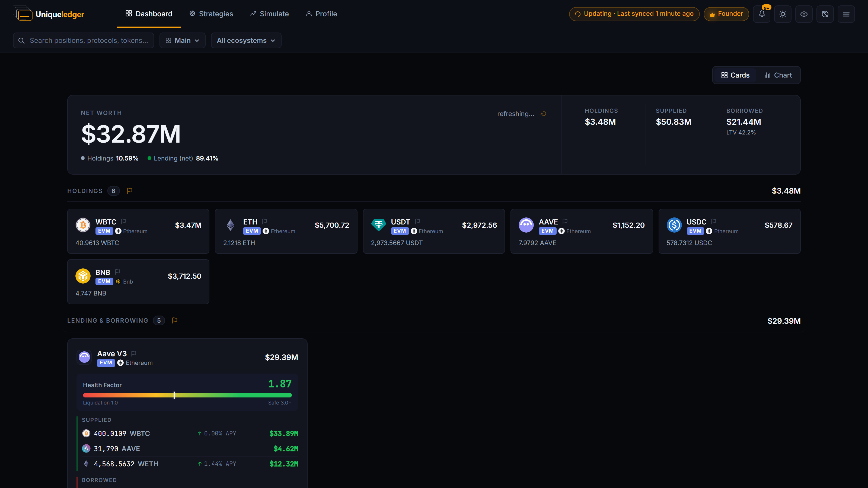
Task: Click the Uniqueledger brand name
Action: click(x=60, y=14)
